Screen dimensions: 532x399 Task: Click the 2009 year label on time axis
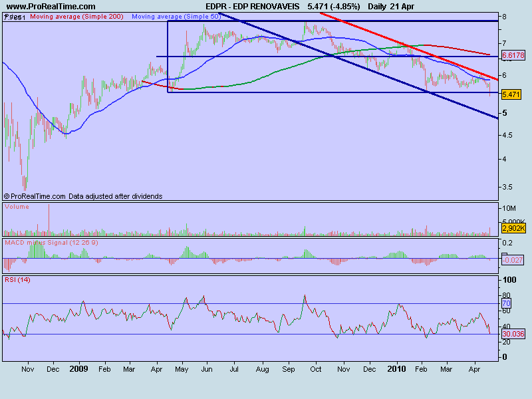[78, 369]
